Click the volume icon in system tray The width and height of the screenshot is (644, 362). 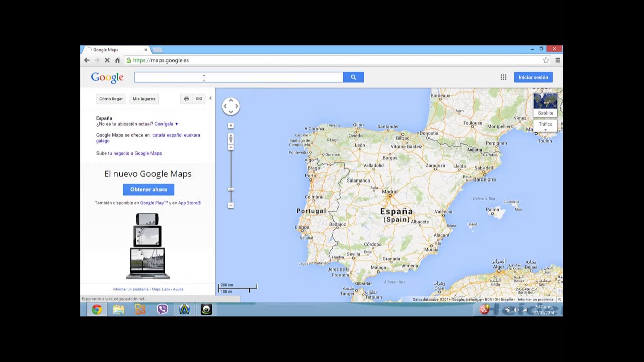516,310
